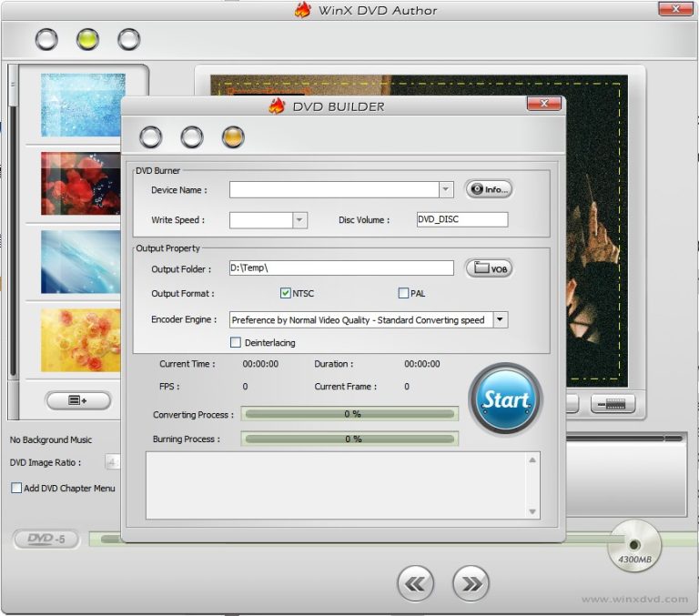699x616 pixels.
Task: Open Write Speed dropdown
Action: (x=299, y=220)
